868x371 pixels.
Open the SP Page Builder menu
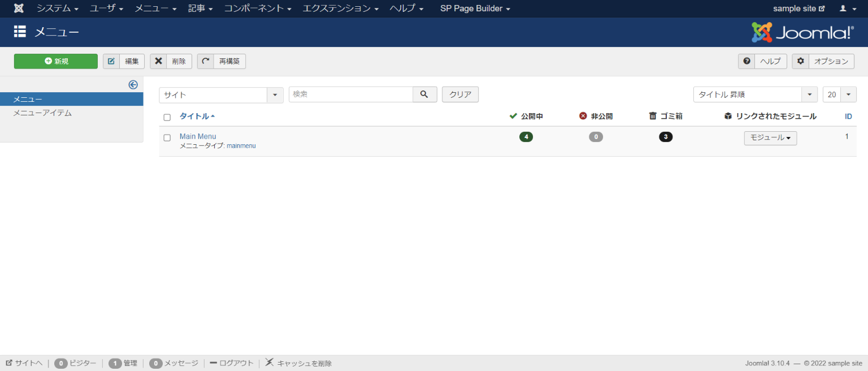tap(475, 8)
